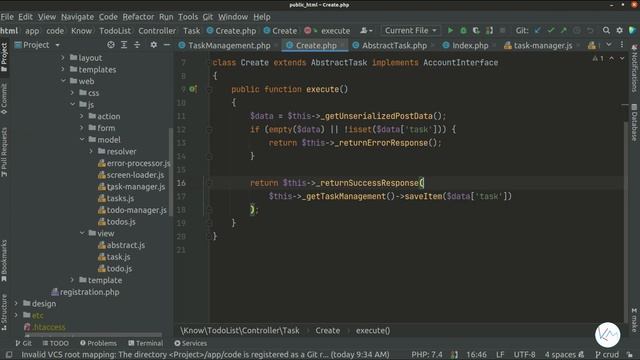Click the crud branch in status bar
This screenshot has width=640, height=360.
point(607,354)
